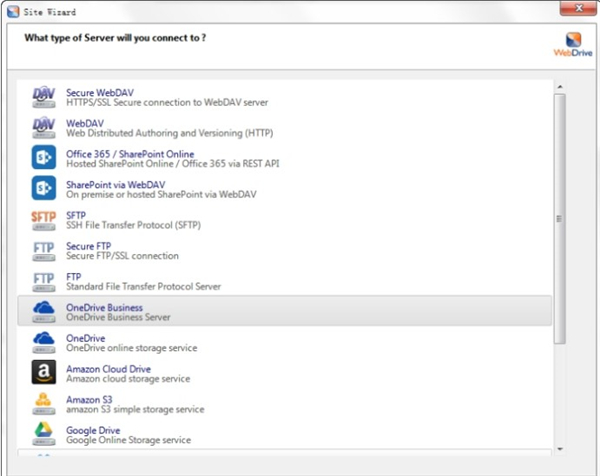This screenshot has width=600, height=476.
Task: Click the Amazon Cloud Drive icon
Action: click(x=44, y=372)
